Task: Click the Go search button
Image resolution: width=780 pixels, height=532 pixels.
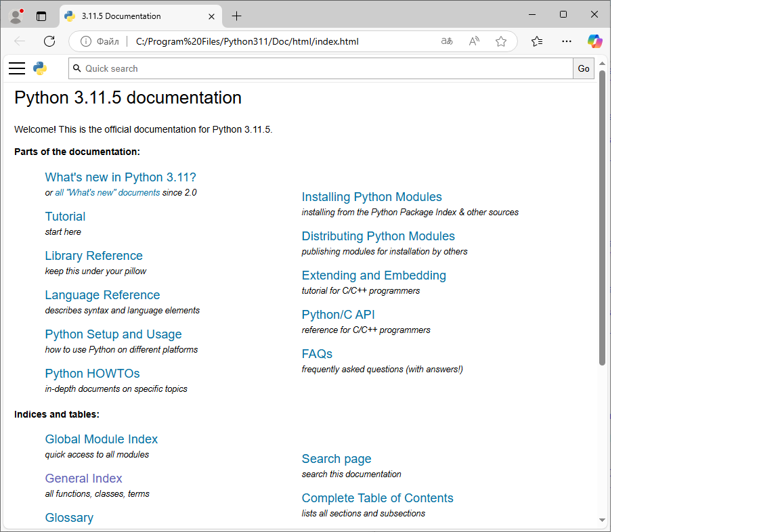Action: coord(584,68)
